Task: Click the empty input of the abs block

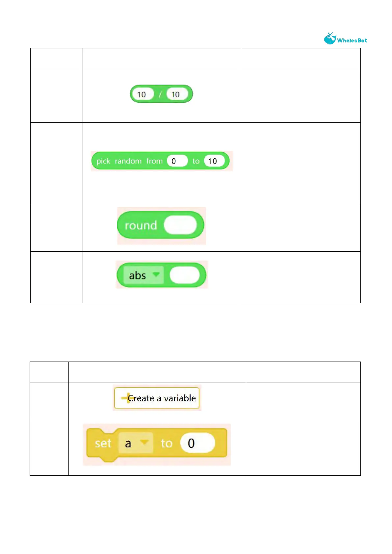Action: (x=185, y=275)
